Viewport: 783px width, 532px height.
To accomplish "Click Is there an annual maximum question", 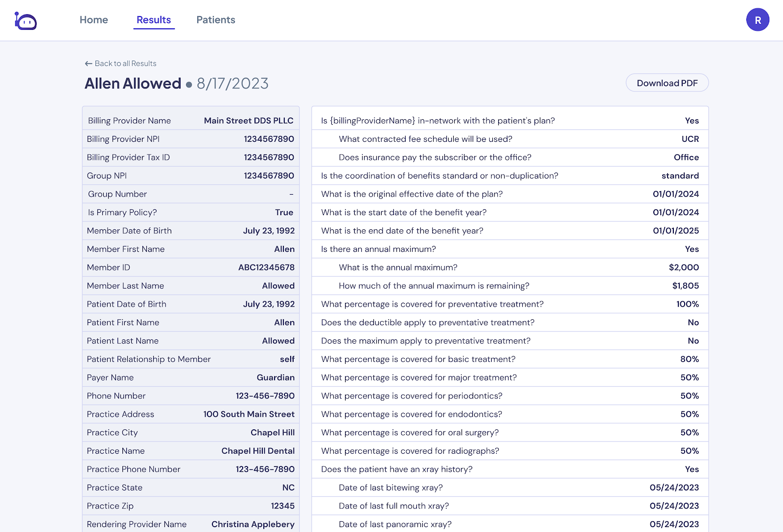I will tap(378, 249).
